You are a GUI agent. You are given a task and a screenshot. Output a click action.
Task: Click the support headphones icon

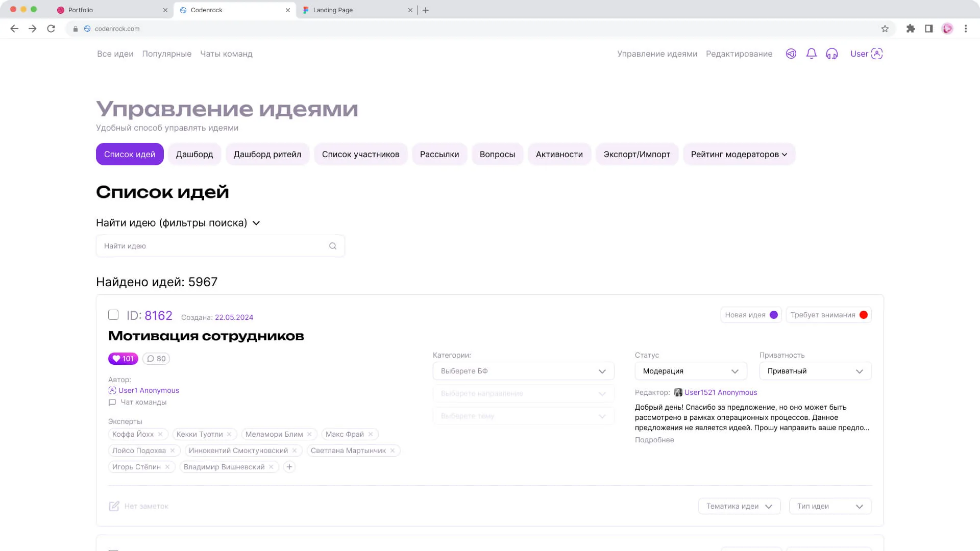[x=831, y=54]
